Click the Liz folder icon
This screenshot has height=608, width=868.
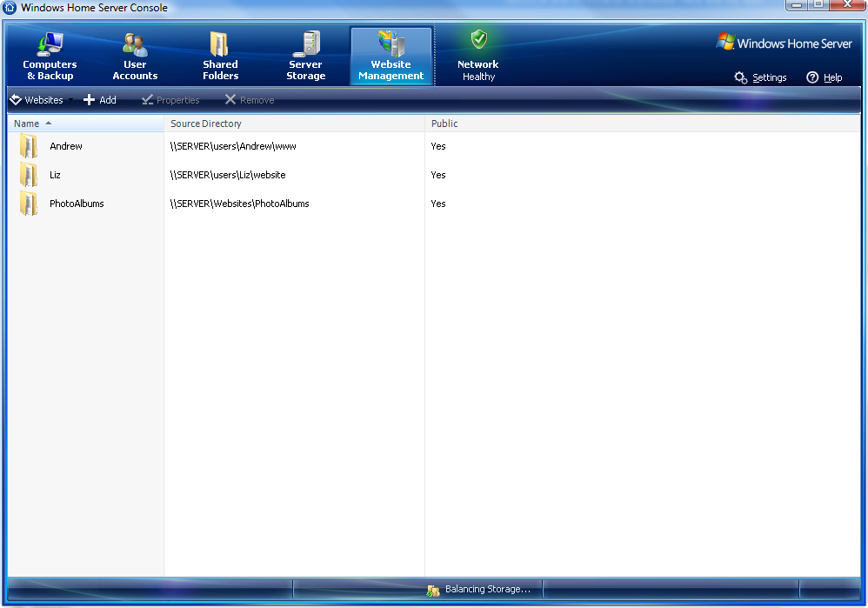click(28, 175)
